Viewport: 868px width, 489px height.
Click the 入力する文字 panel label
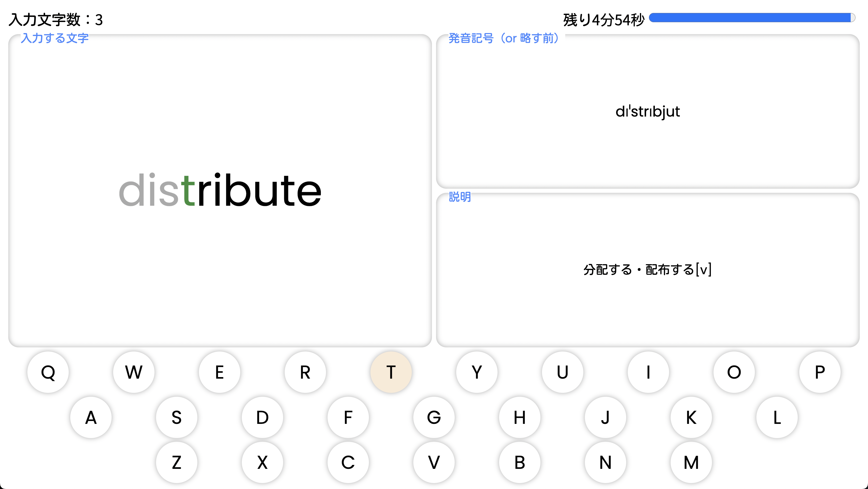click(x=55, y=38)
